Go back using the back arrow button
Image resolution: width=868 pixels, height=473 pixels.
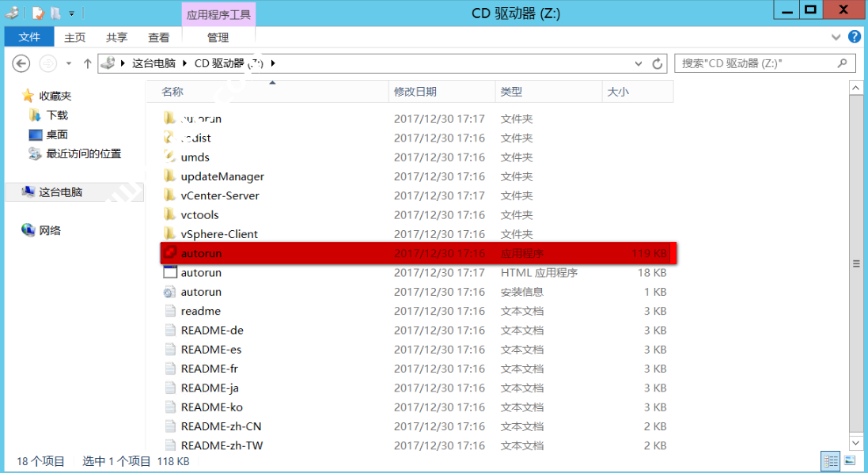[21, 63]
